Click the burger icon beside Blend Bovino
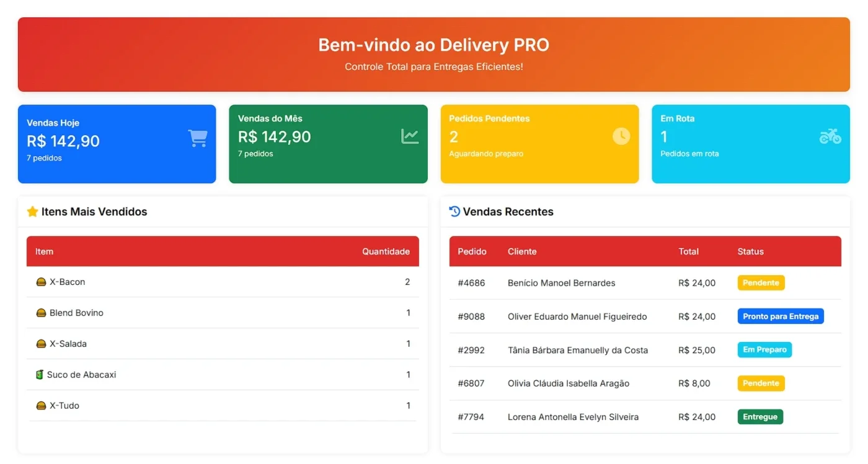Image resolution: width=868 pixels, height=464 pixels. pos(42,313)
